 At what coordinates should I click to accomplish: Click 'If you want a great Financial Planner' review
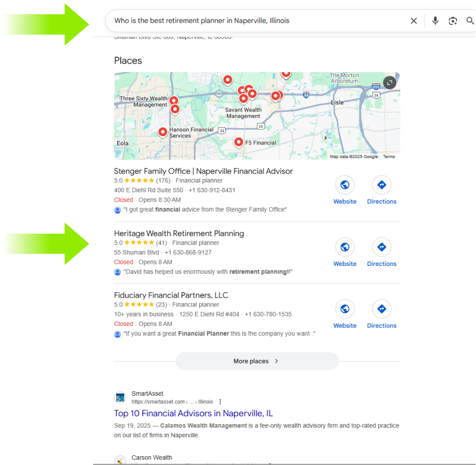click(219, 333)
